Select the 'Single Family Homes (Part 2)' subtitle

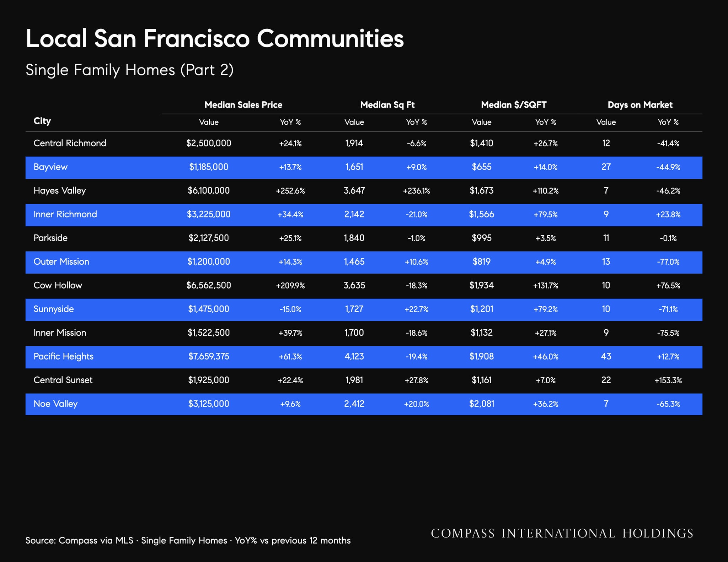[x=130, y=70]
